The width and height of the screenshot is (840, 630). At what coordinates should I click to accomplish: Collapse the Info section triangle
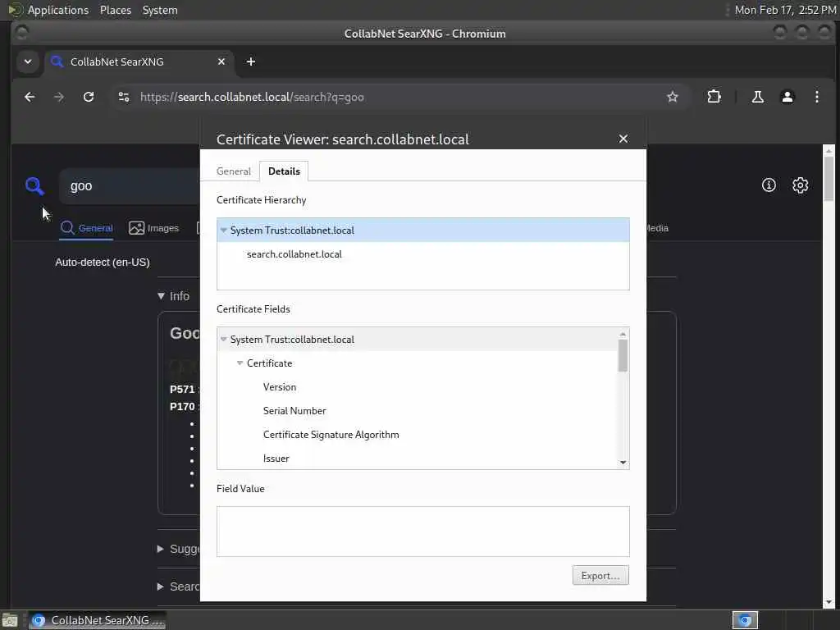click(x=161, y=295)
